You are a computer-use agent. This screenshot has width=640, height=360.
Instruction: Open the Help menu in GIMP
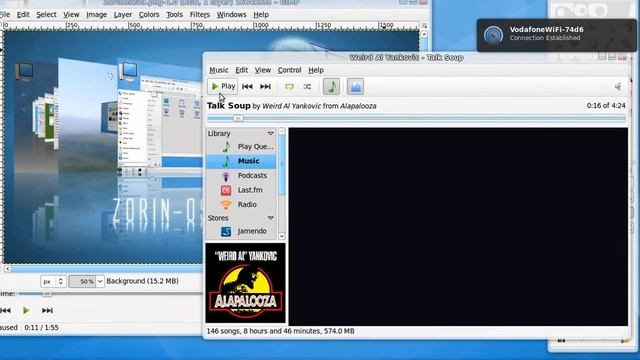[x=261, y=15]
